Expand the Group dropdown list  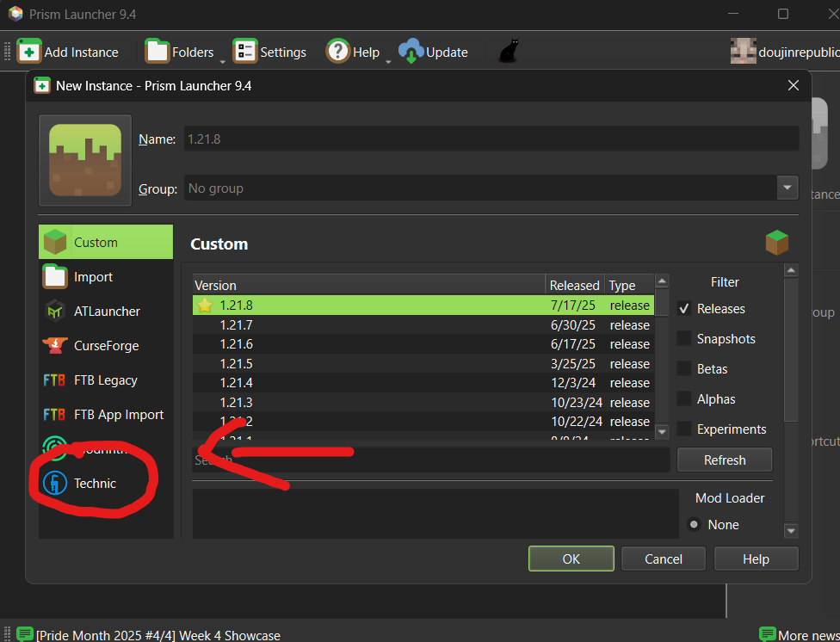coord(787,188)
